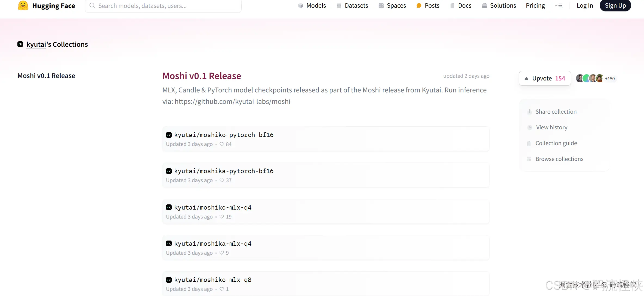This screenshot has width=644, height=296.
Task: Click the Share collection arrow icon
Action: pos(529,112)
